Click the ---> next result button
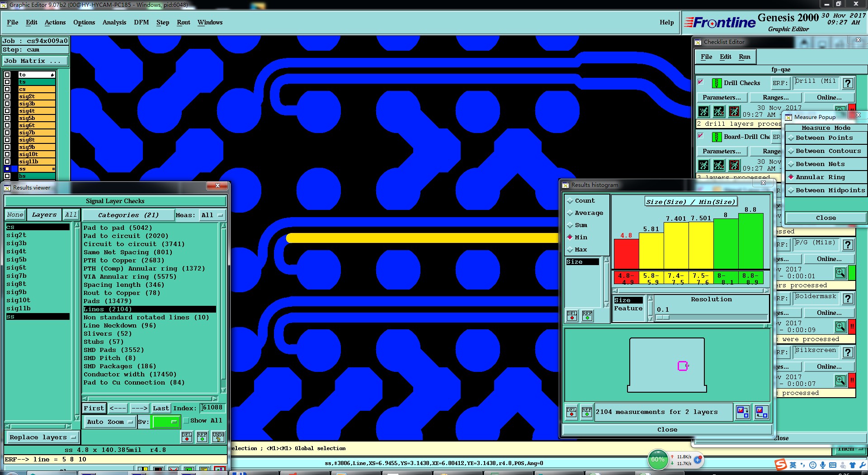Screen dimensions: 868x475 pos(139,408)
